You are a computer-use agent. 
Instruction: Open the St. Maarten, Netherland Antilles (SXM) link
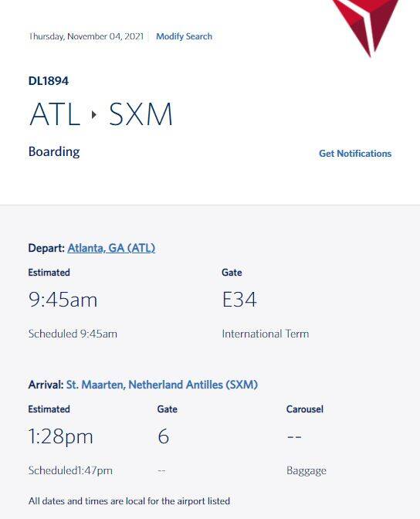(x=162, y=385)
